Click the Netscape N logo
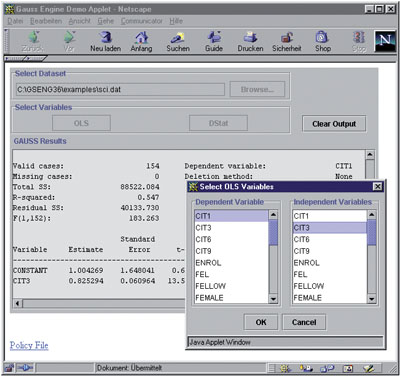This screenshot has width=400, height=376. (x=385, y=41)
